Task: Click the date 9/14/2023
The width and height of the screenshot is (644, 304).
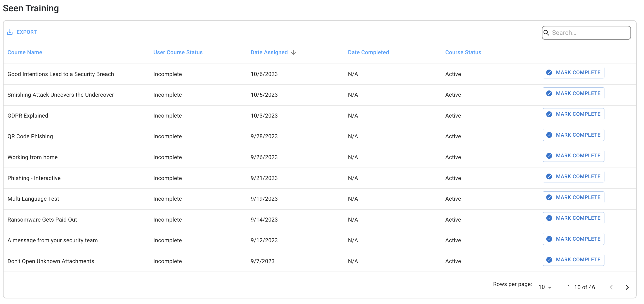Action: (x=264, y=220)
